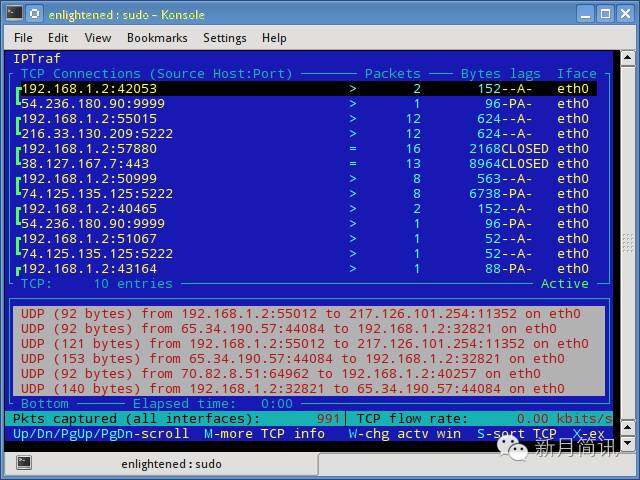The image size is (640, 480).
Task: Click the packets captured count 991
Action: coord(328,419)
